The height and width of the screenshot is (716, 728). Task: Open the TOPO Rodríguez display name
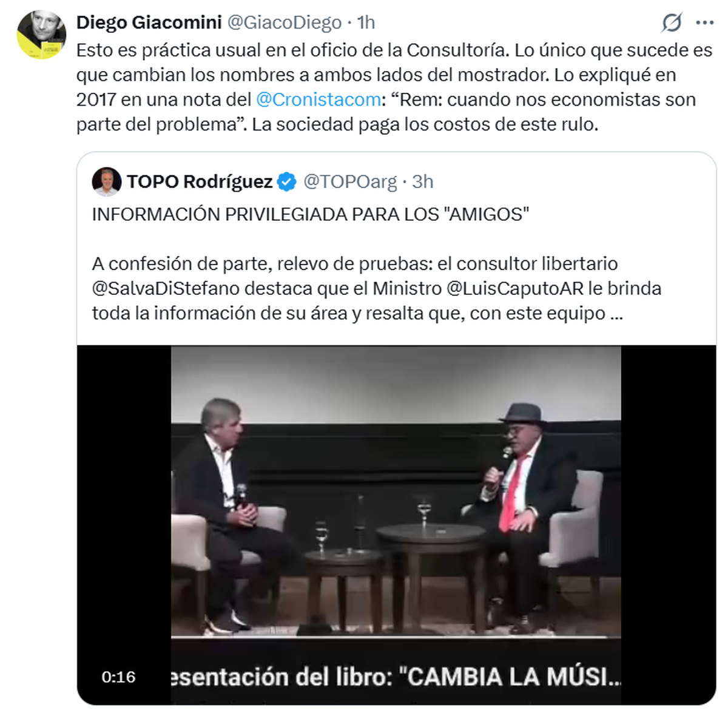tap(200, 181)
